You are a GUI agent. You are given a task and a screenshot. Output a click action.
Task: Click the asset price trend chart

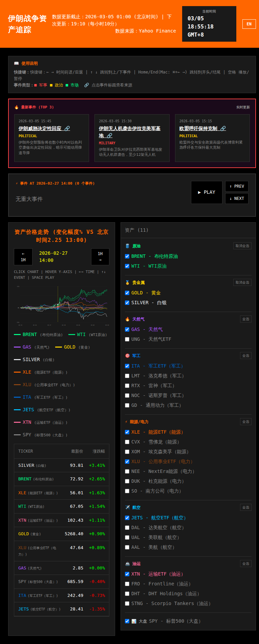pyautogui.click(x=62, y=304)
